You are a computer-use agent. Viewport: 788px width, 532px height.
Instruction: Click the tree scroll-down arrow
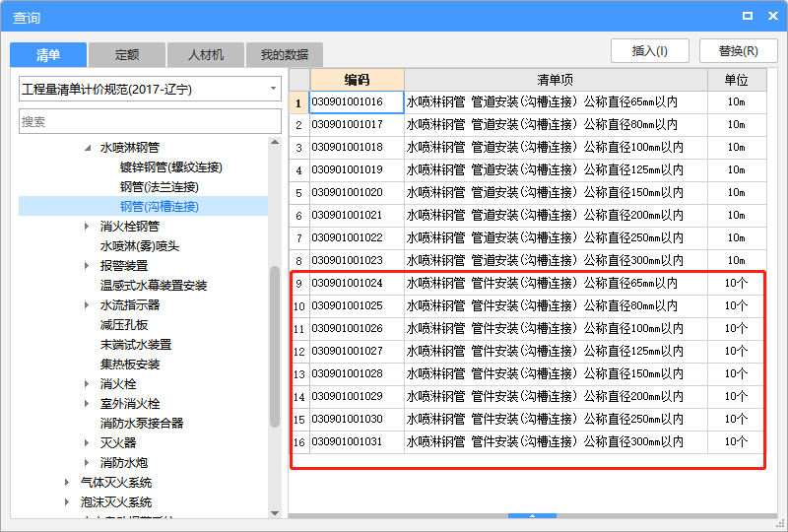pyautogui.click(x=275, y=513)
